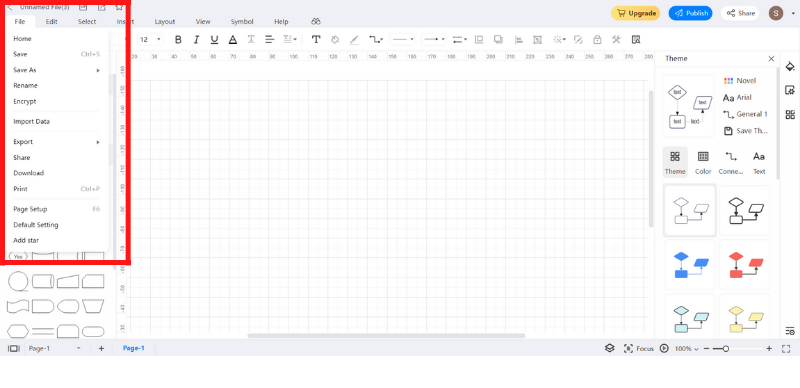Viewport: 800px width, 388px height.
Task: Click the presentation play button in status bar
Action: [664, 348]
